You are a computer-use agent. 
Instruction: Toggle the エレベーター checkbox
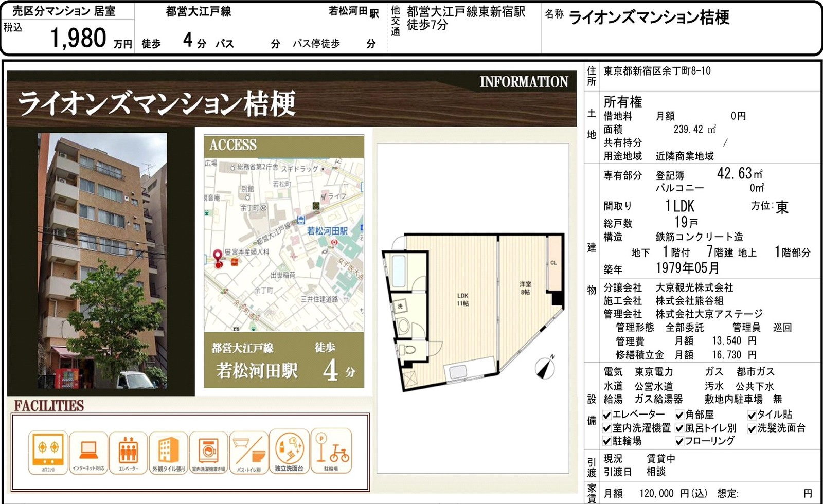tap(607, 415)
